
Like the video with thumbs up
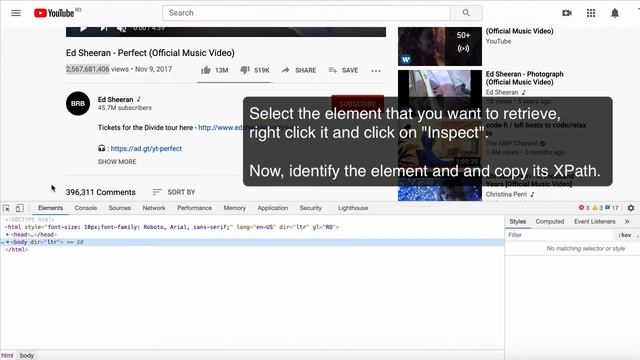[x=215, y=70]
